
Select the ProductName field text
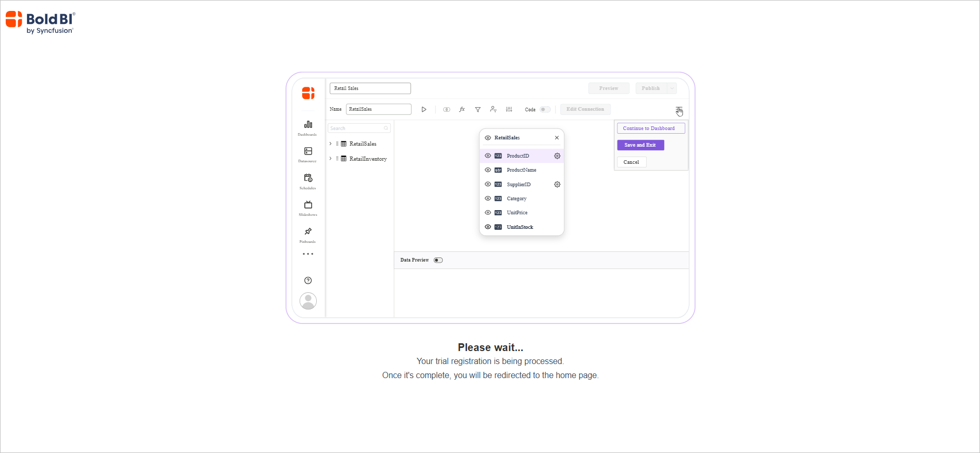522,170
